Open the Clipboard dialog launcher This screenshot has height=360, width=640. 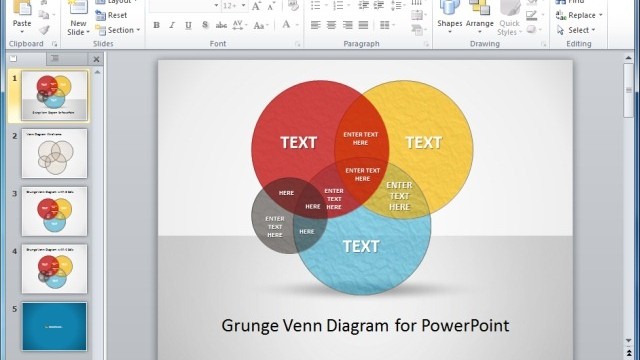54,44
